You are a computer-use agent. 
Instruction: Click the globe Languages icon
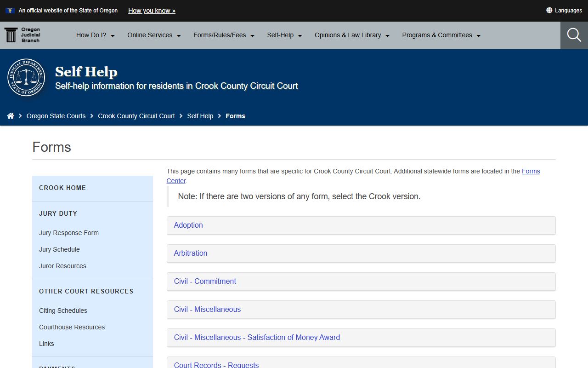(549, 10)
